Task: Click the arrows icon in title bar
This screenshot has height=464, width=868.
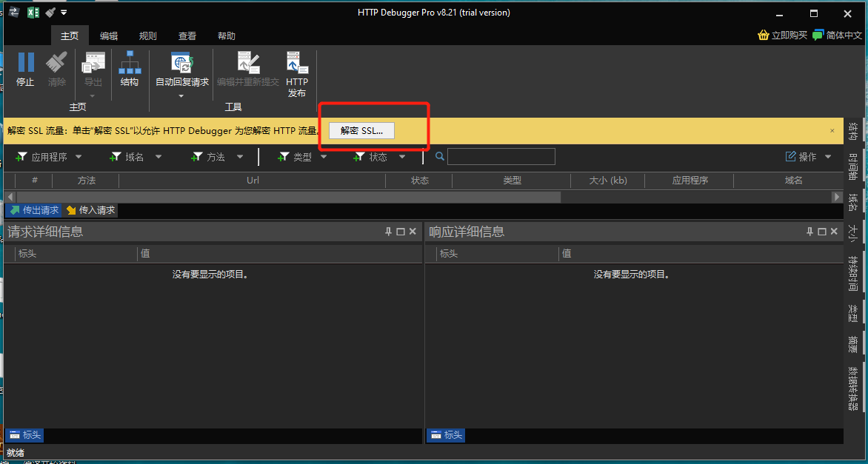Action: pyautogui.click(x=13, y=12)
